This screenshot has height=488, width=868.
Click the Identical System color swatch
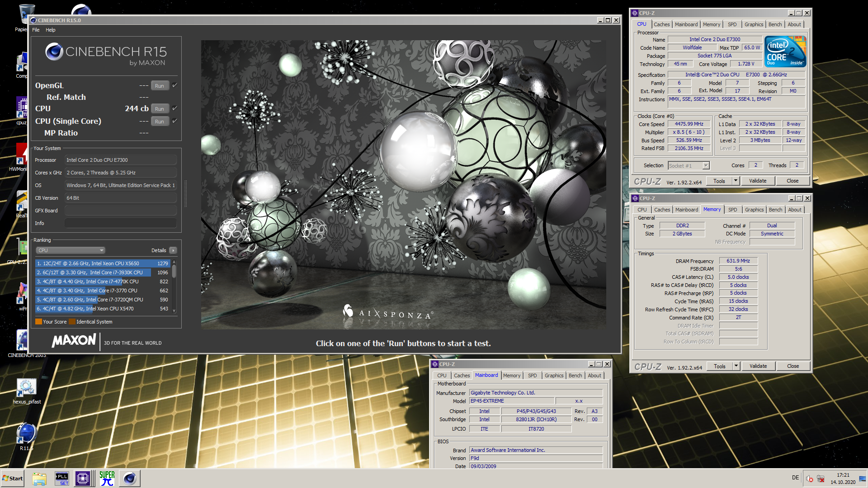point(72,322)
